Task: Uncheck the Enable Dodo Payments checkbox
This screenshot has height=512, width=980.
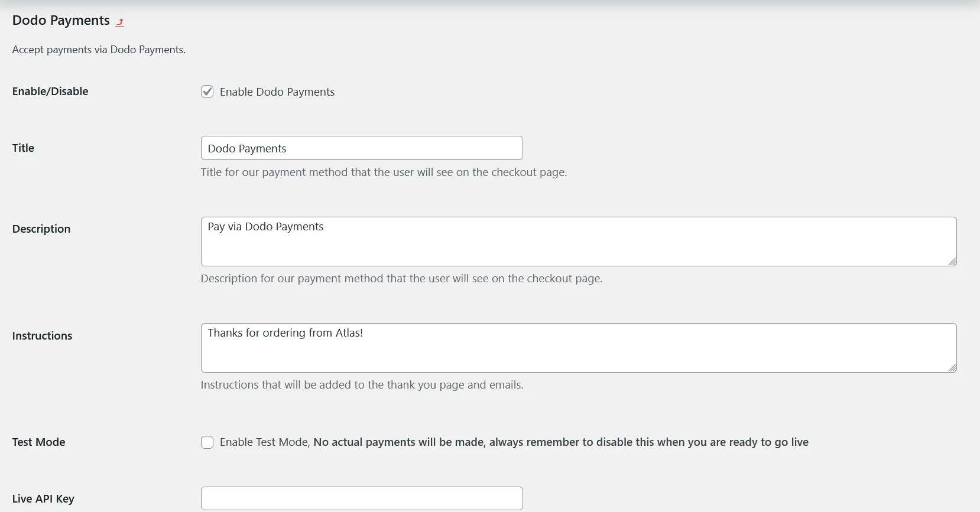Action: point(207,92)
